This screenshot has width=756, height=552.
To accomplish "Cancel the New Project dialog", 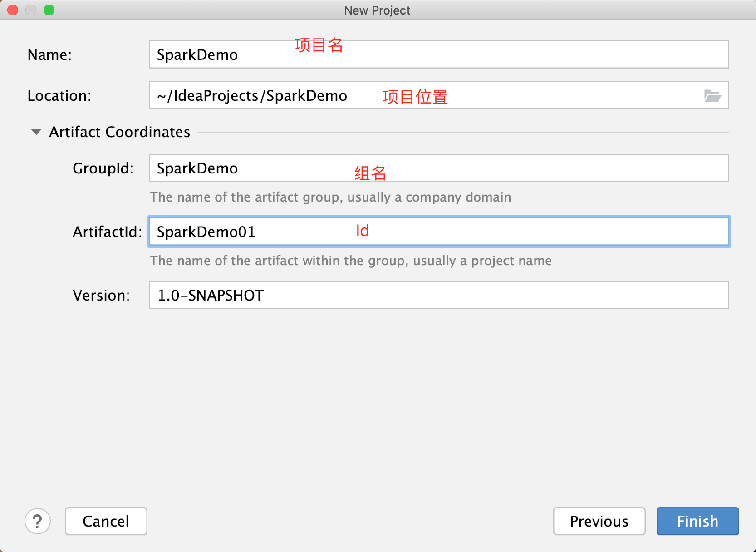I will 106,521.
